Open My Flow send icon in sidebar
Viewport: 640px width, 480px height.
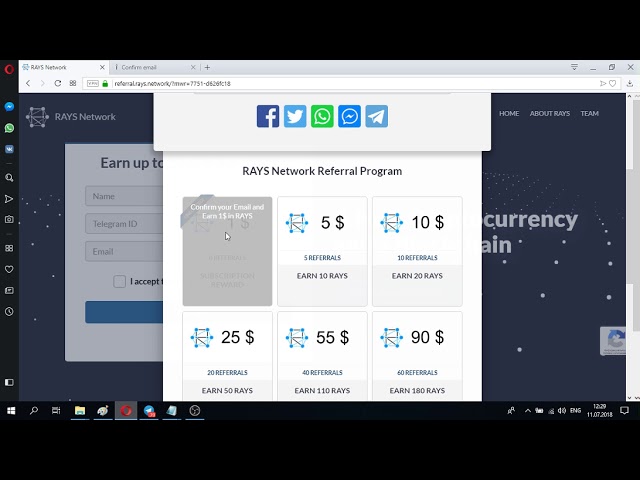(9, 199)
